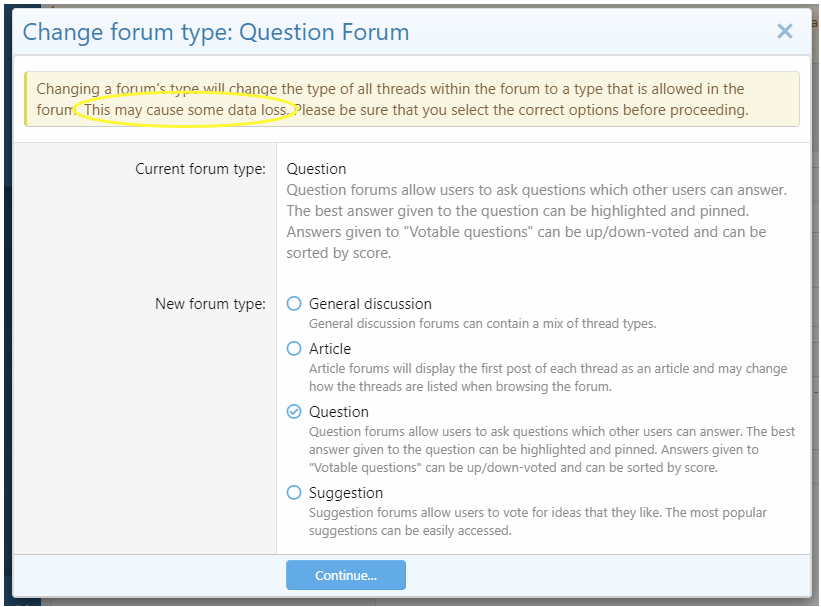821x607 pixels.
Task: Click the Article forums description text
Action: pyautogui.click(x=547, y=378)
